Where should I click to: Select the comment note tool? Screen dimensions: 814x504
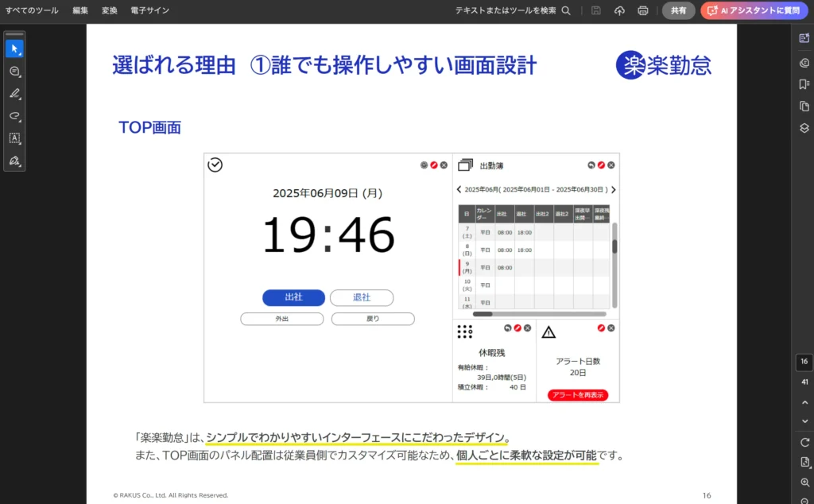coord(14,72)
